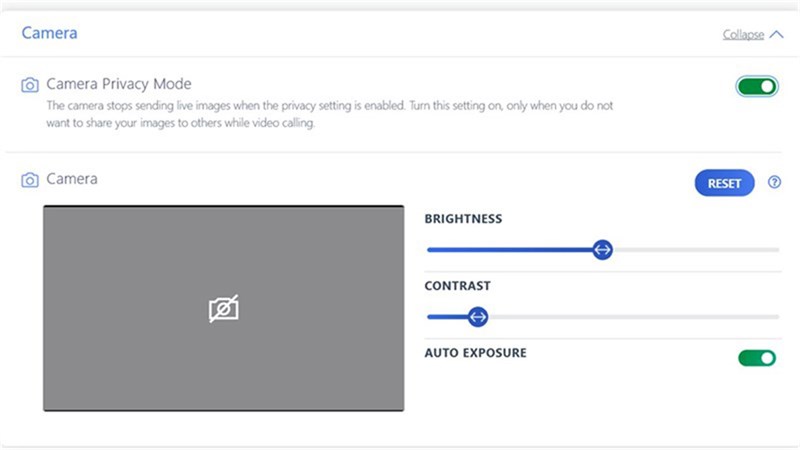Collapse the Camera section via Collapse link
This screenshot has width=800, height=450.
tap(743, 35)
